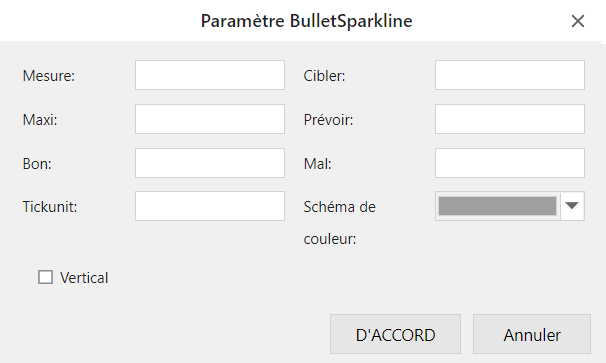Cancel with the Annuler button
This screenshot has width=606, height=363.
click(x=532, y=334)
